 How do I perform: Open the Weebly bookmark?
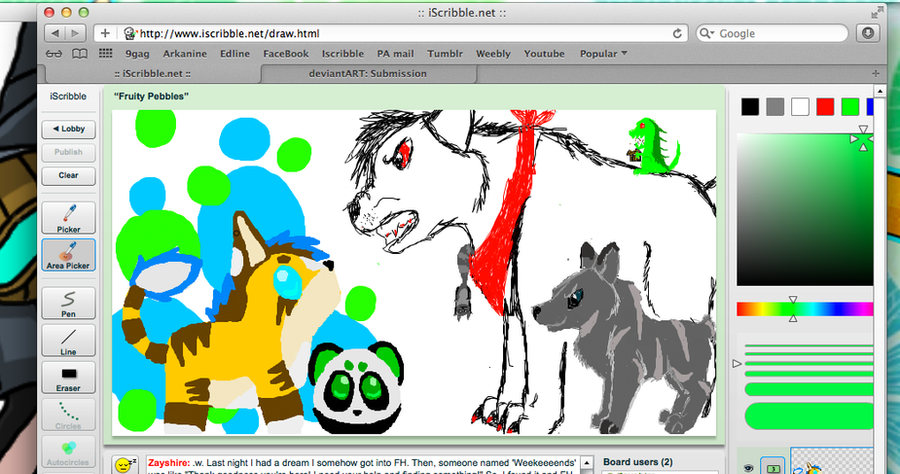(x=493, y=54)
